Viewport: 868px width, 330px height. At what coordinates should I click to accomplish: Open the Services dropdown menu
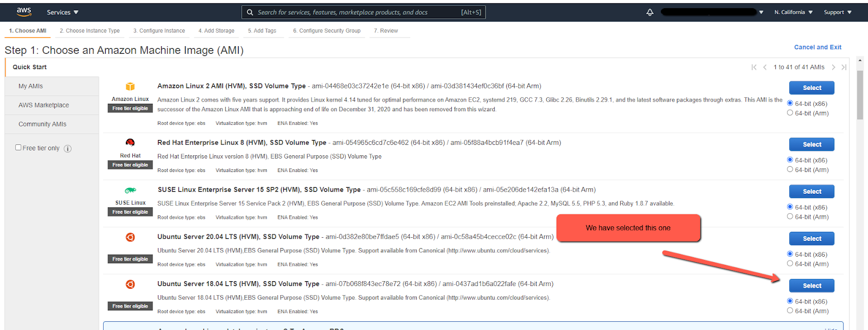[x=62, y=12]
